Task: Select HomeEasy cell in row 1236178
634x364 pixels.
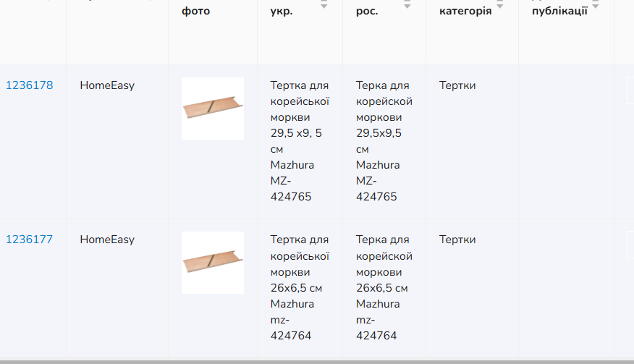Action: pos(107,85)
